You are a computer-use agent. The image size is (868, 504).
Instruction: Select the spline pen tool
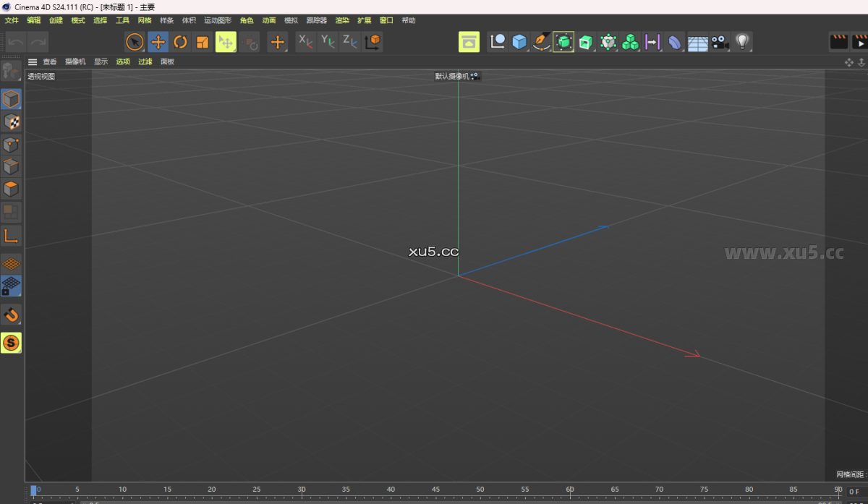pos(541,42)
